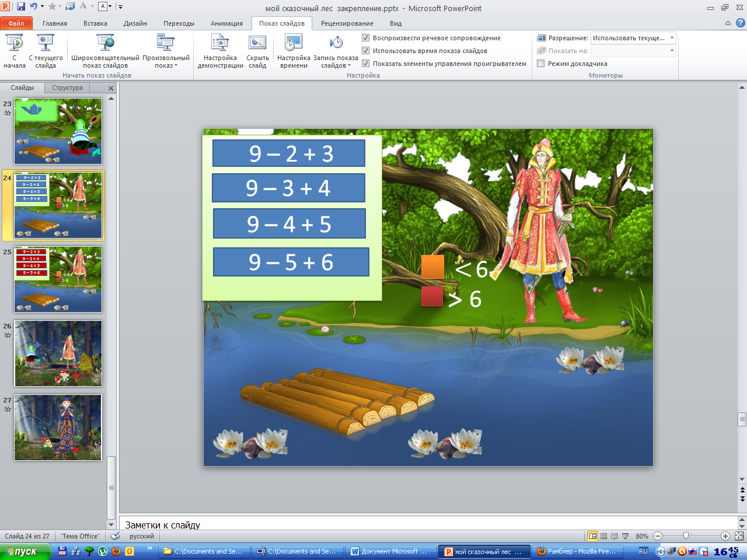Save presentation from quick access toolbar
This screenshot has height=560, width=747.
pyautogui.click(x=21, y=6)
